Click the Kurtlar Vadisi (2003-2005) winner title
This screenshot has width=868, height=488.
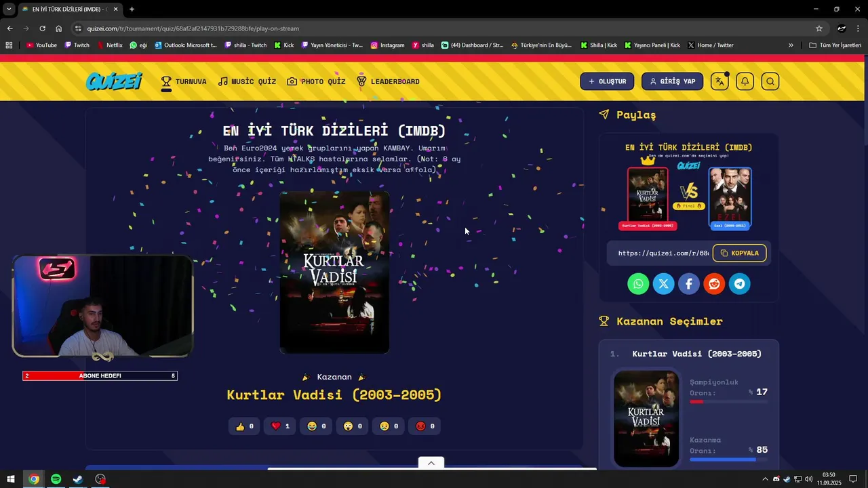point(334,394)
